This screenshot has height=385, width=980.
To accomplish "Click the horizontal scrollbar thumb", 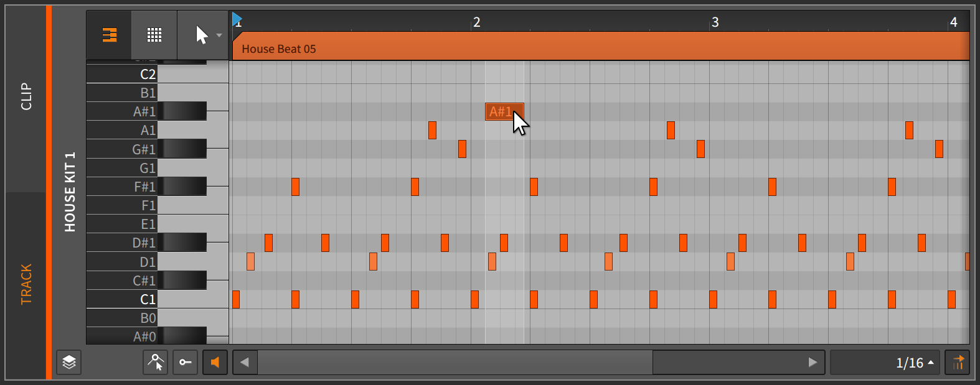I will pos(455,362).
